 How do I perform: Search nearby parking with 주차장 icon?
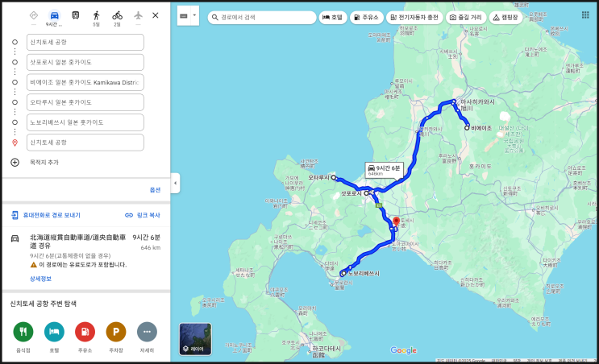116,332
